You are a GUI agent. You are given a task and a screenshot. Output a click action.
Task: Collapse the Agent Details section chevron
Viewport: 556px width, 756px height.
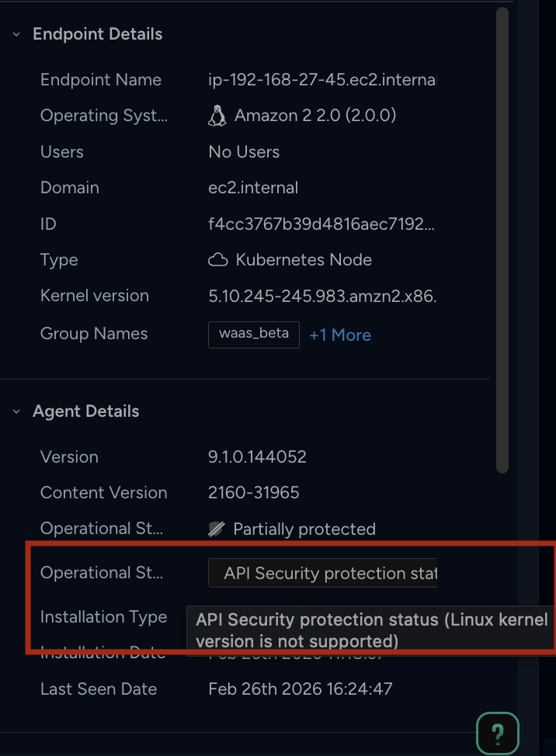tap(16, 411)
